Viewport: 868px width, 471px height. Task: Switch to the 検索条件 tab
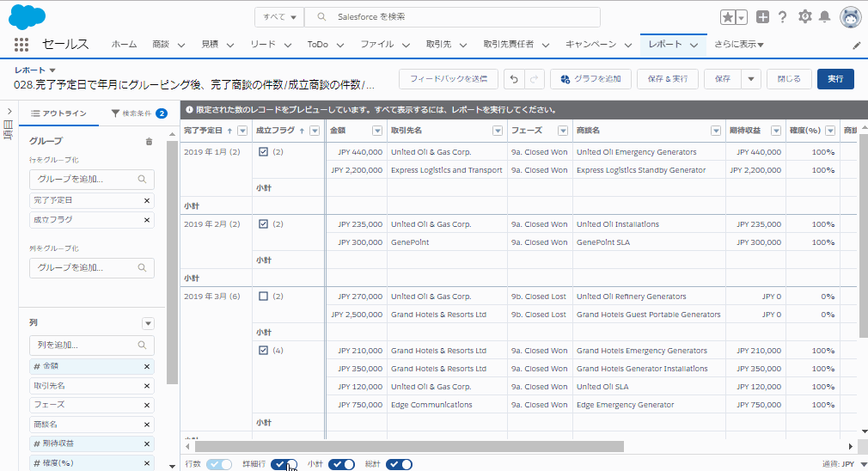138,113
